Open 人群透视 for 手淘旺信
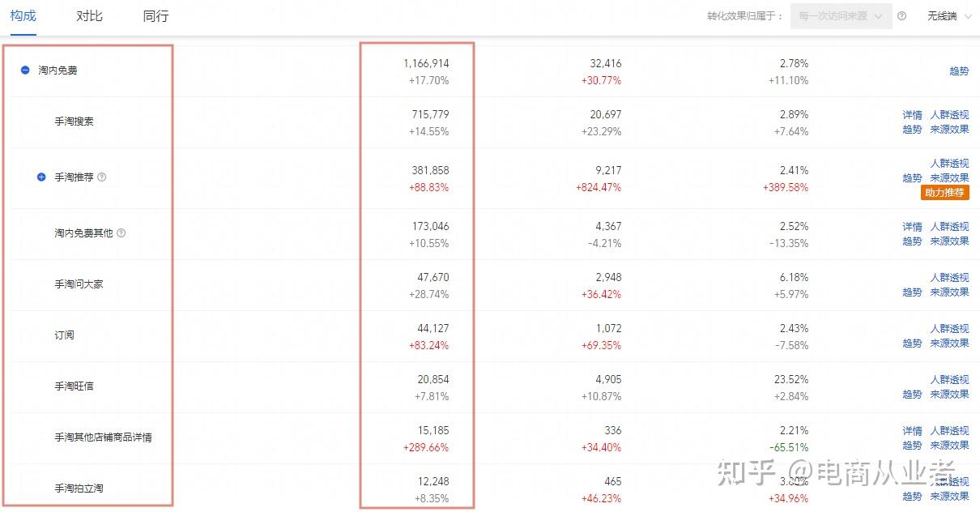The image size is (980, 512). point(949,379)
